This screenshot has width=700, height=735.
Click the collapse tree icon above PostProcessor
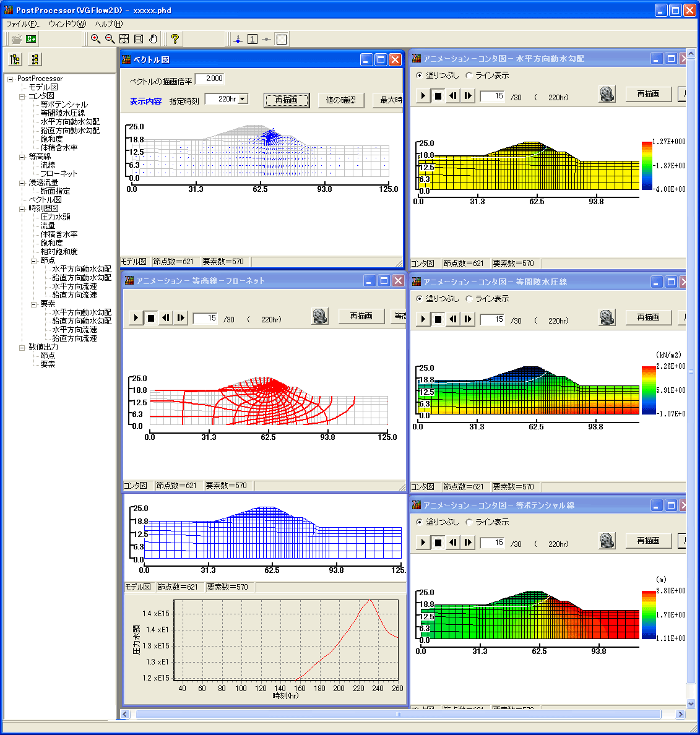tap(35, 59)
